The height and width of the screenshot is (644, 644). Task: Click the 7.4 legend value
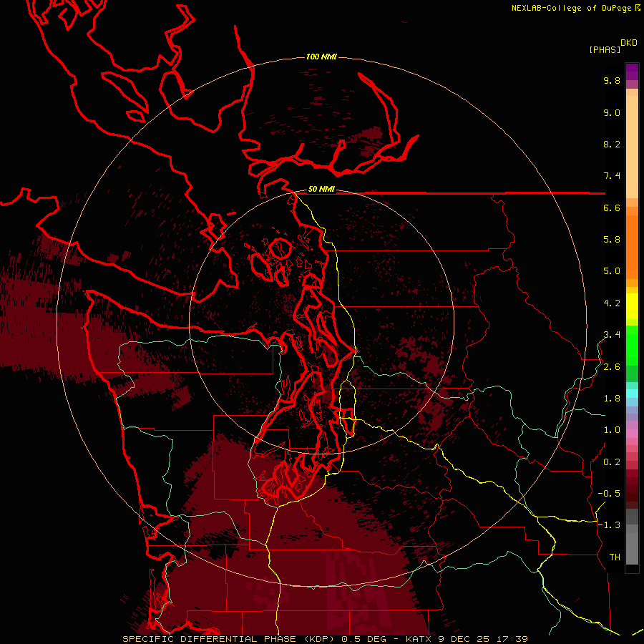click(x=612, y=176)
